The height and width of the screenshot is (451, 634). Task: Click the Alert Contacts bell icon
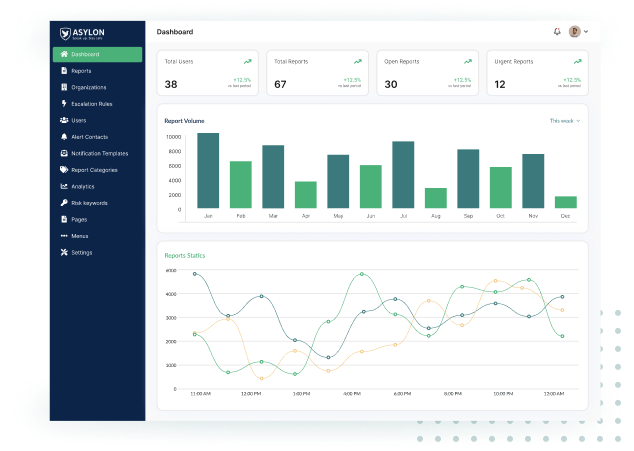(x=64, y=137)
